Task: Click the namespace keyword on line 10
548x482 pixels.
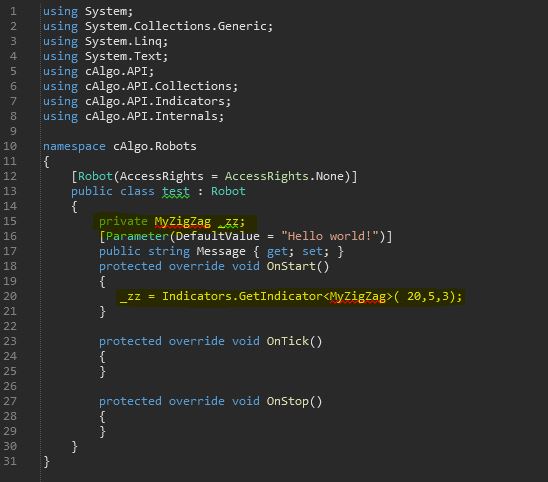Action: point(74,147)
